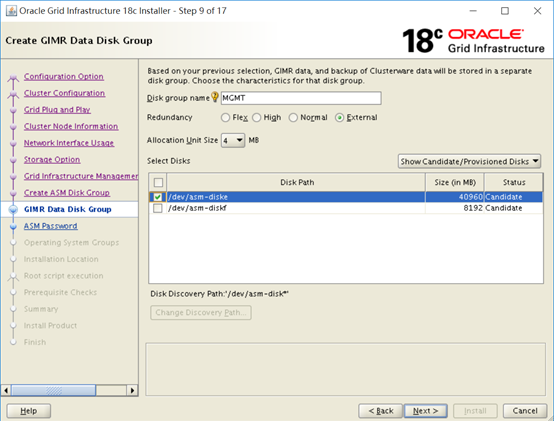The height and width of the screenshot is (421, 554).
Task: Click the Size (in MB) column header
Action: coord(455,182)
